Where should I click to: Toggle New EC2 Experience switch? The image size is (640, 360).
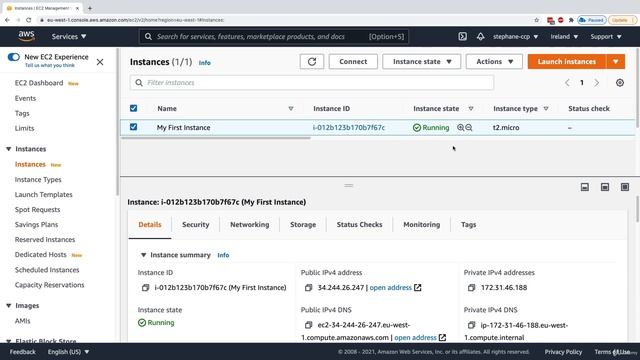tap(13, 57)
